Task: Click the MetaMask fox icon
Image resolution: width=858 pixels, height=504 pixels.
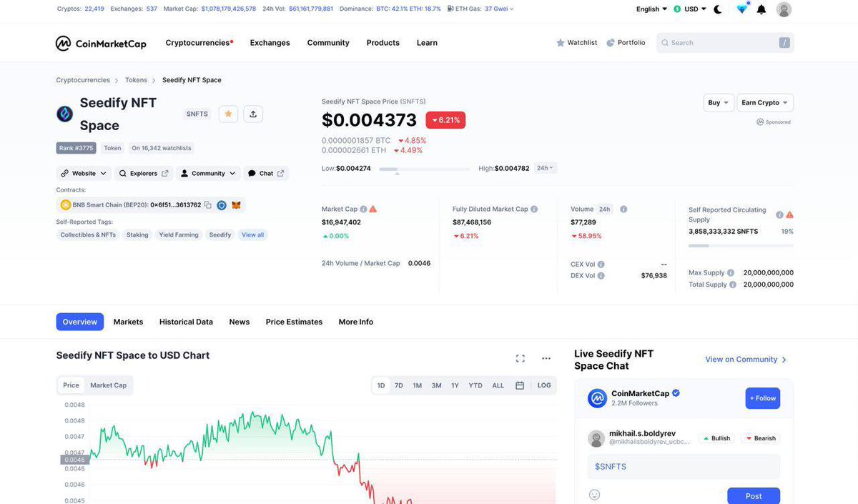Action: coord(237,205)
